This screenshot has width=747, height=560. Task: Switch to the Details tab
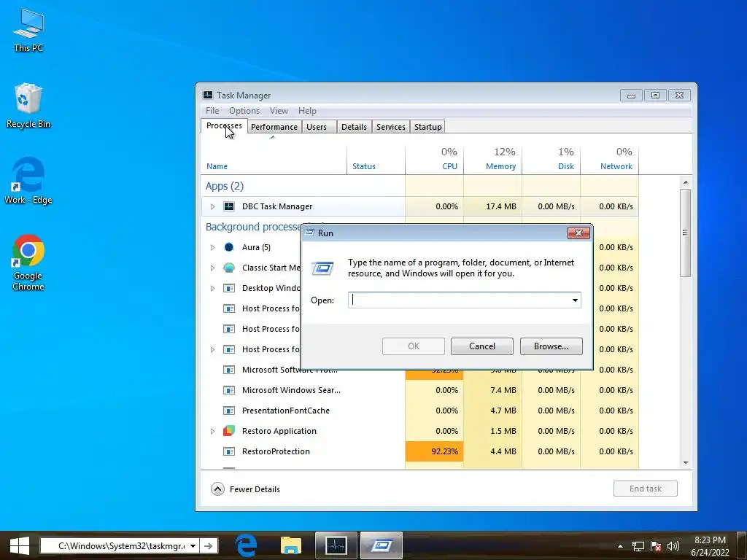point(354,127)
